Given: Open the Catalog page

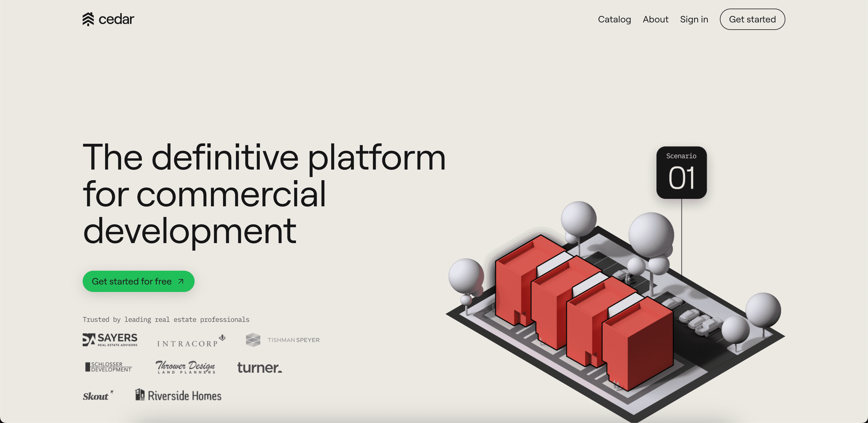Looking at the screenshot, I should 614,19.
